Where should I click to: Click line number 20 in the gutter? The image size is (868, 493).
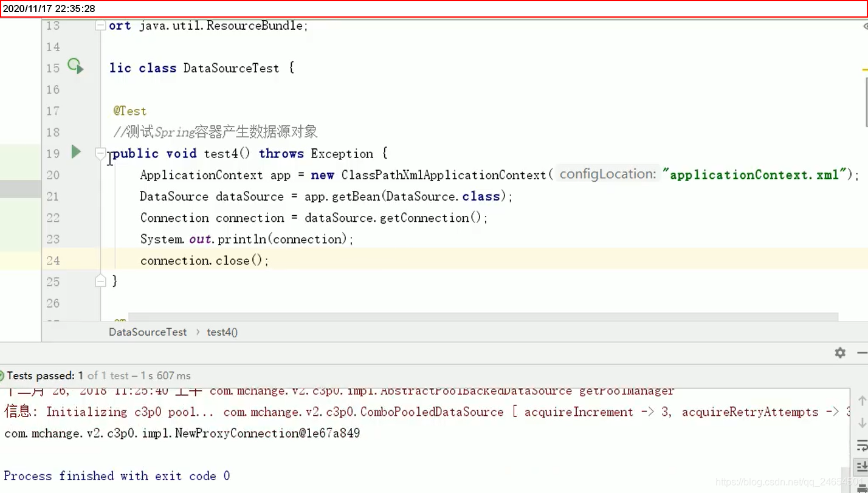coord(53,175)
